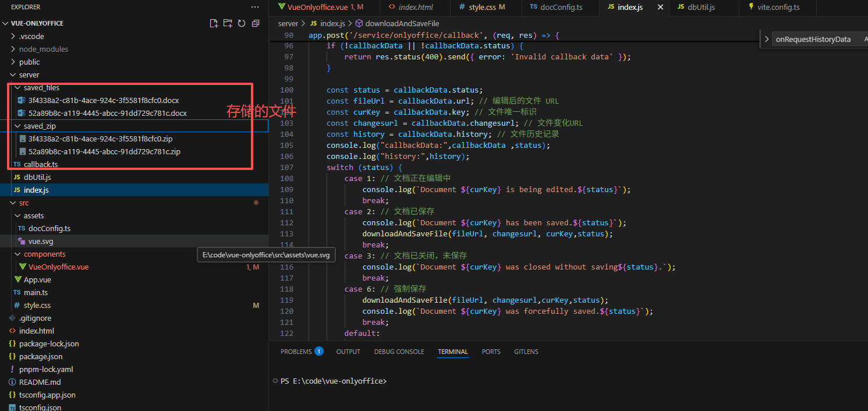
Task: Click the switch (status) line
Action: point(364,167)
